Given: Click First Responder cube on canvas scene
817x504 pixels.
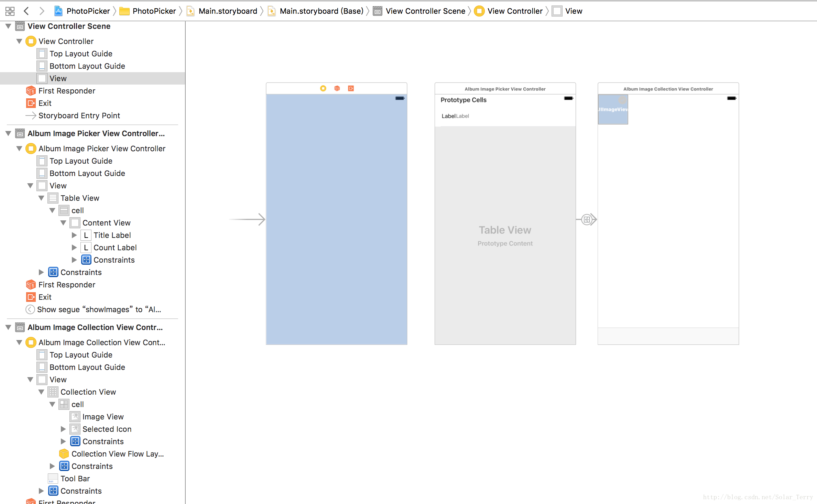Looking at the screenshot, I should pyautogui.click(x=337, y=88).
